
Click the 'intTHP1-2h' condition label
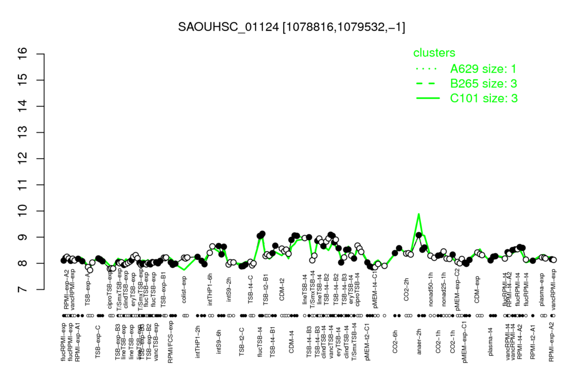(x=198, y=342)
